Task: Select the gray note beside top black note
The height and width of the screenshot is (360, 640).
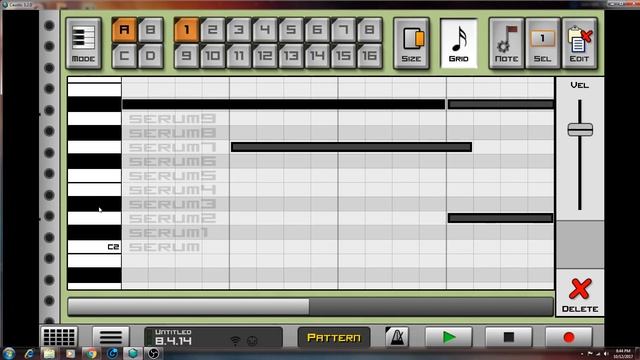Action: point(500,104)
